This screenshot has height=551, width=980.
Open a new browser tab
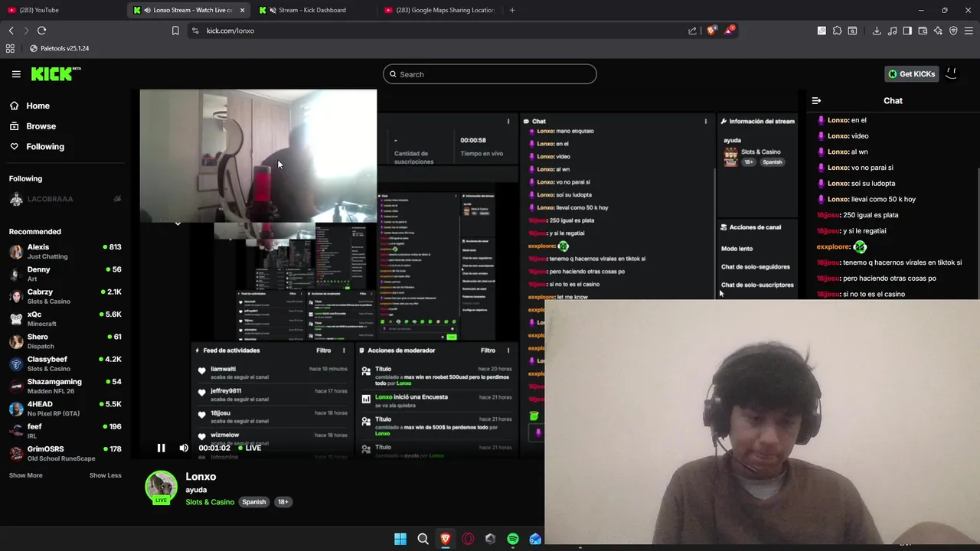click(x=512, y=10)
